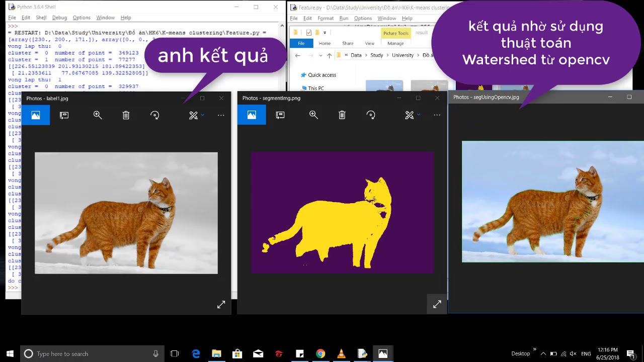Click Data in Explorer address path
The width and height of the screenshot is (644, 362).
(356, 55)
